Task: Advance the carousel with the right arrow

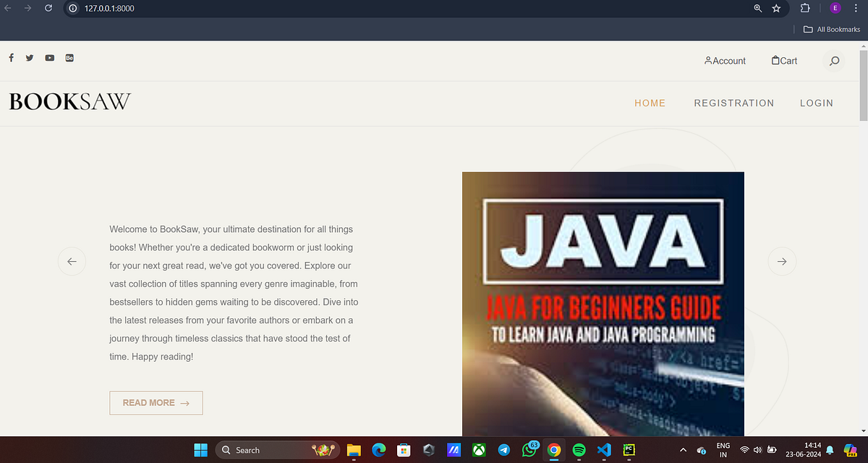Action: [x=782, y=261]
